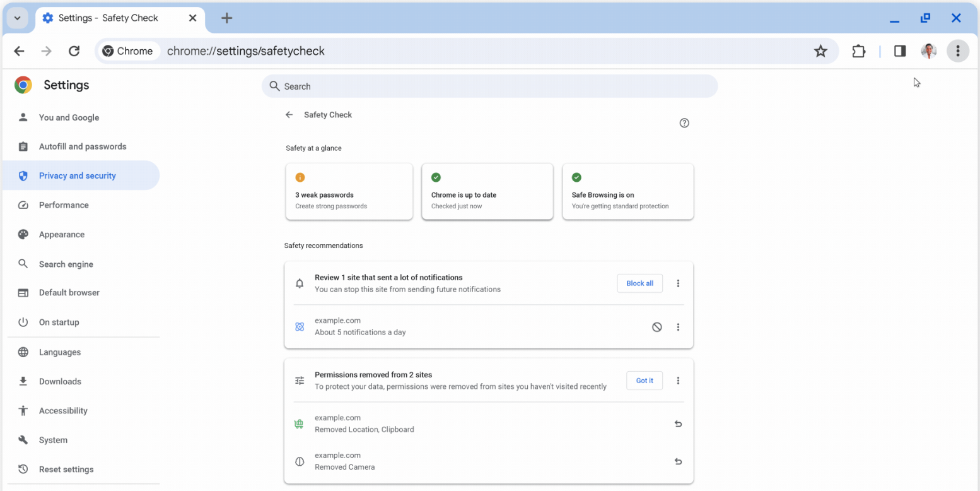Viewport: 980px width, 491px height.
Task: Restore removed Camera permission with undo arrow
Action: (x=678, y=461)
